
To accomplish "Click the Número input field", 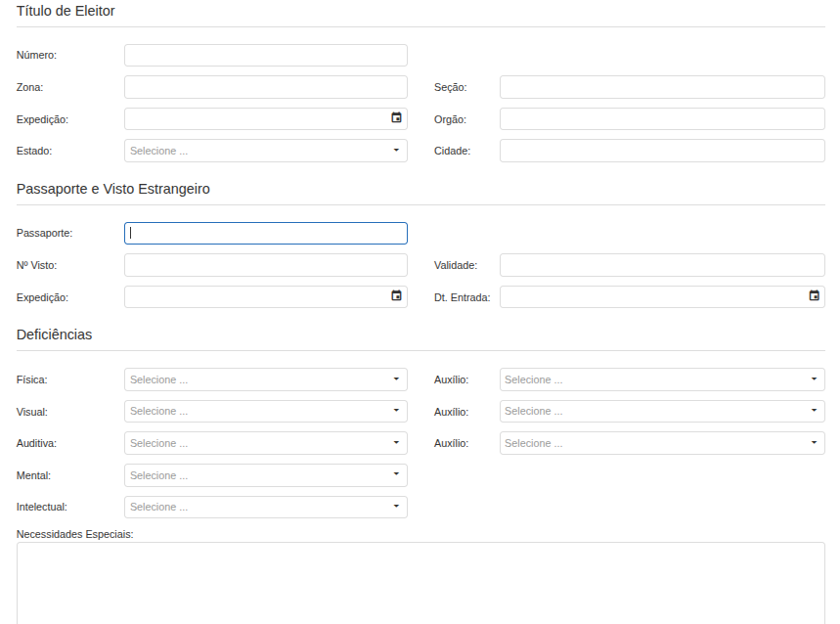I will coord(265,55).
